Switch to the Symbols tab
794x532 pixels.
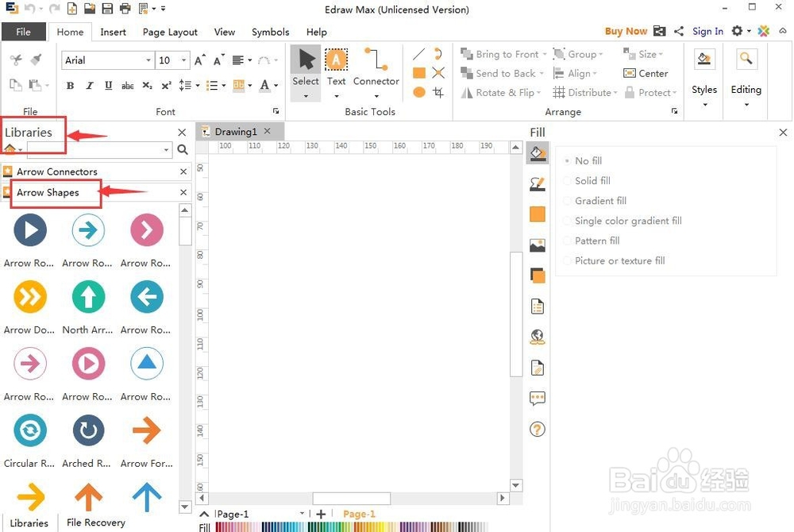pos(271,32)
